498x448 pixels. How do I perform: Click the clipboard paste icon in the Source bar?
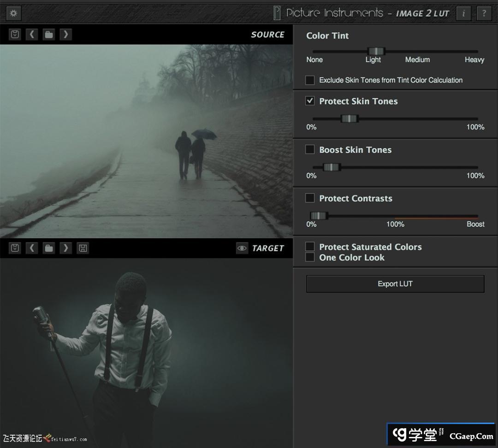(15, 35)
